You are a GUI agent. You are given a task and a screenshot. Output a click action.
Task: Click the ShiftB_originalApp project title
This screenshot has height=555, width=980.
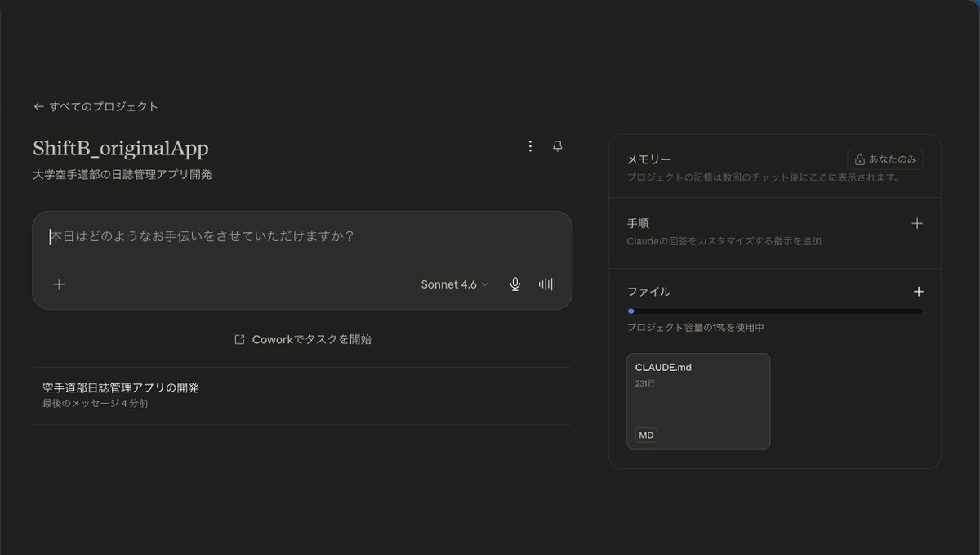click(x=121, y=148)
